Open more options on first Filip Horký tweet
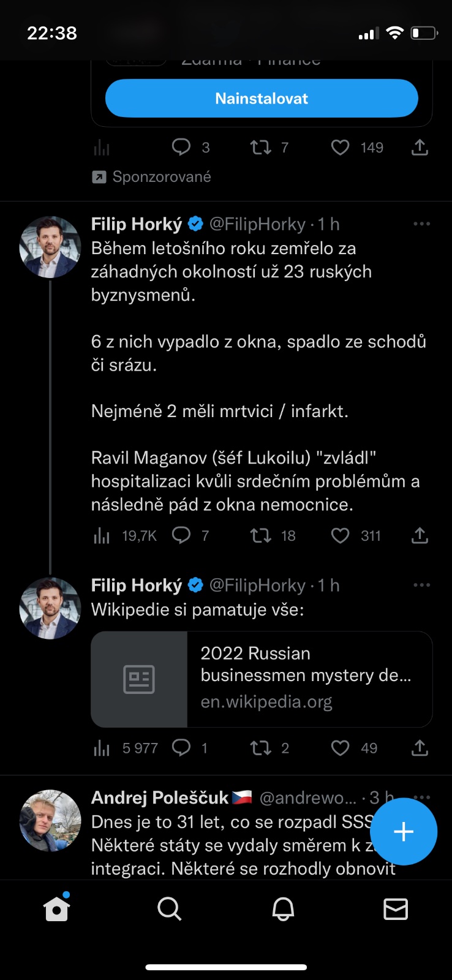 [x=421, y=224]
